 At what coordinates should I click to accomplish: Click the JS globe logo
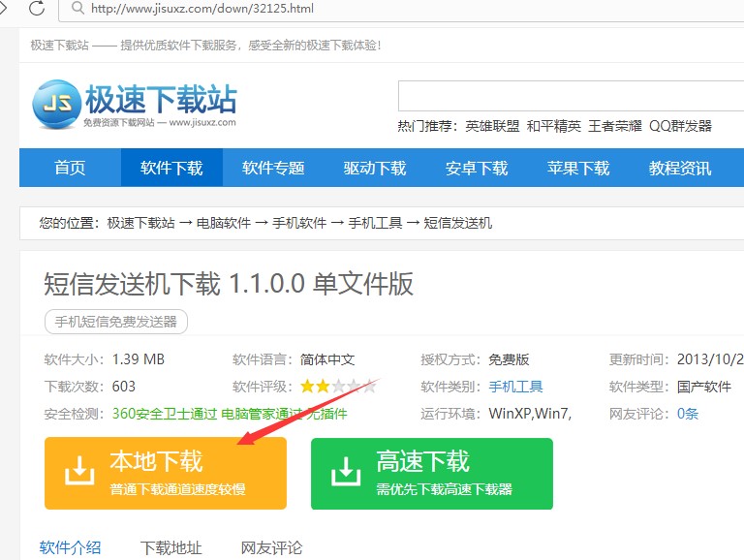point(56,104)
